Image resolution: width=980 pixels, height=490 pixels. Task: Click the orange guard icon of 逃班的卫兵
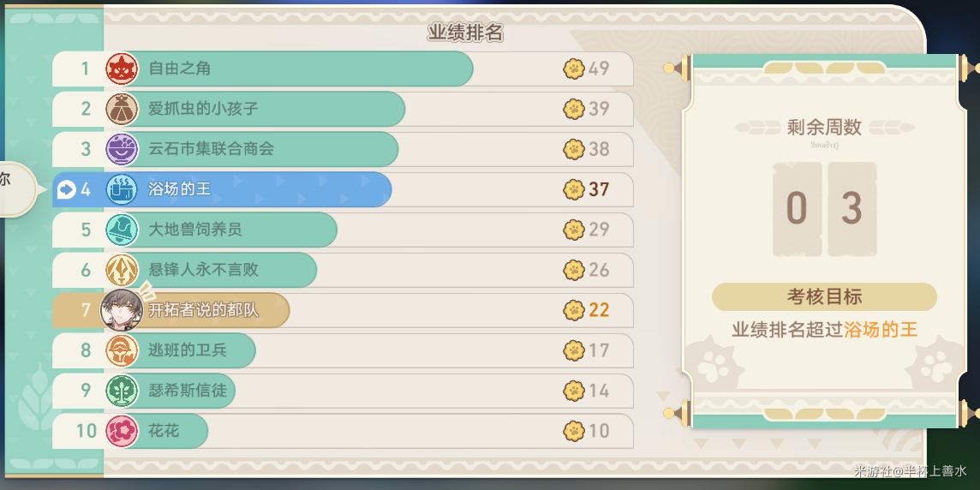122,350
